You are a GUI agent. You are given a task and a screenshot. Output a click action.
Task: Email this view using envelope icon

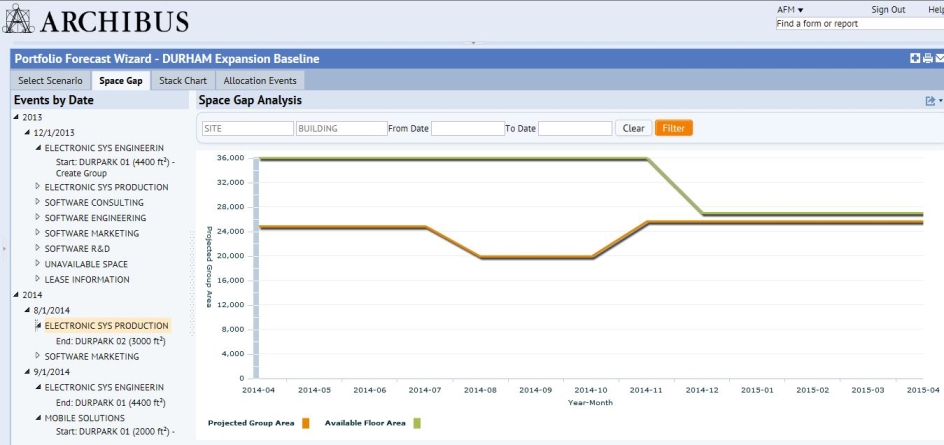[x=939, y=58]
